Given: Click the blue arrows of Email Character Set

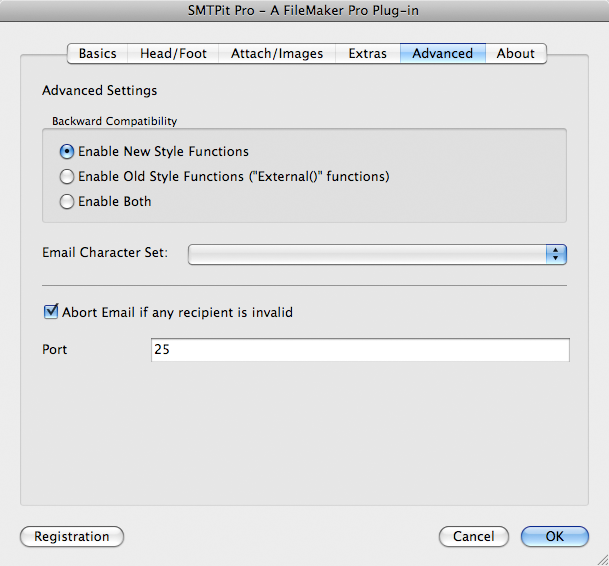Looking at the screenshot, I should point(556,254).
